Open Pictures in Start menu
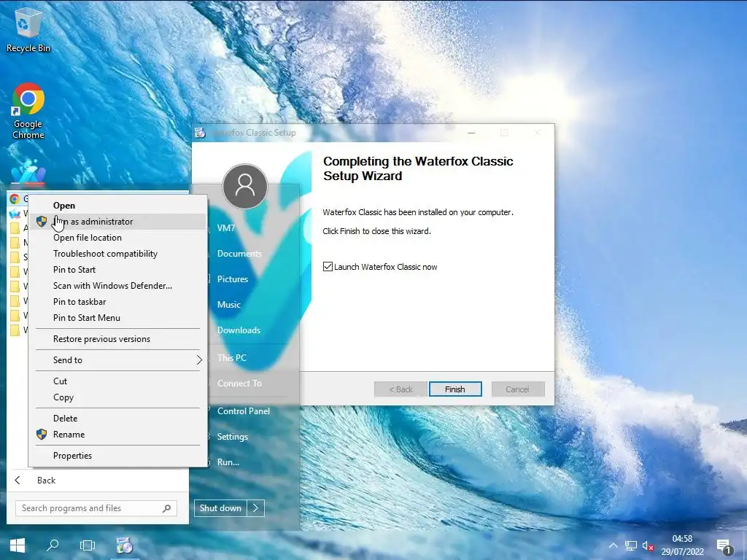Viewport: 747px width, 560px height. click(x=233, y=279)
